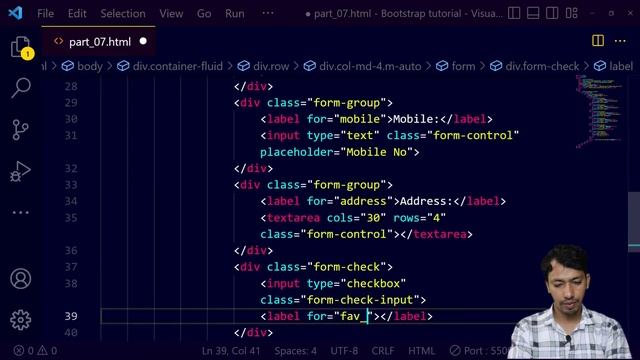Select div.col-md-4.m-auto breadcrumb item
The width and height of the screenshot is (640, 360).
point(362,66)
